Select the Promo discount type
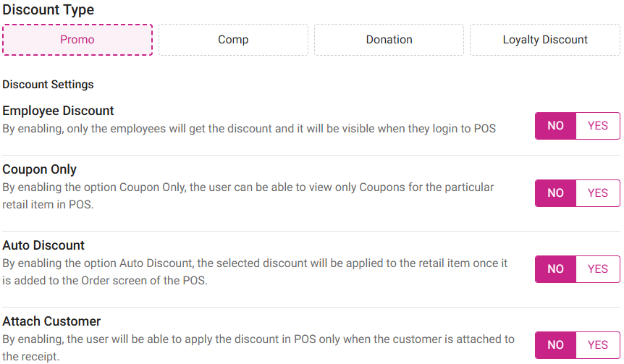Image resolution: width=624 pixels, height=364 pixels. [x=77, y=40]
